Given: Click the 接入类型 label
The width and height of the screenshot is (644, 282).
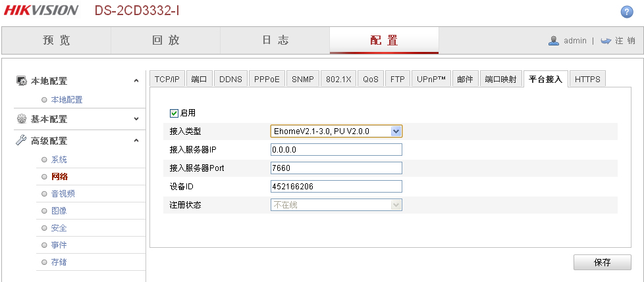Looking at the screenshot, I should [185, 131].
